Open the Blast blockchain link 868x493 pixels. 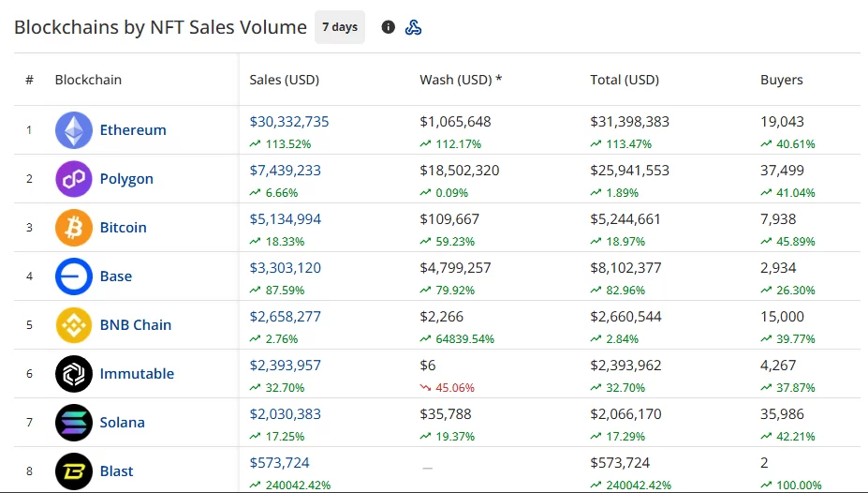point(116,471)
